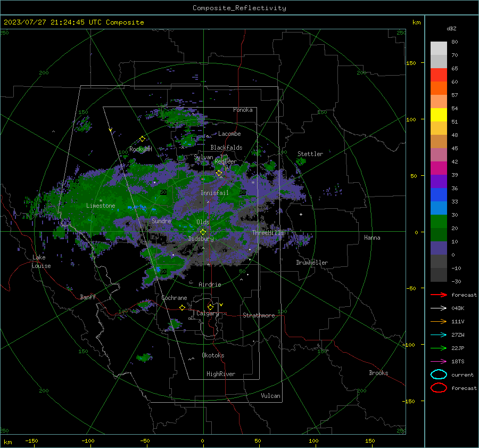This screenshot has height=448, width=479.
Task: Click the Okotoks town label
Action: 213,355
